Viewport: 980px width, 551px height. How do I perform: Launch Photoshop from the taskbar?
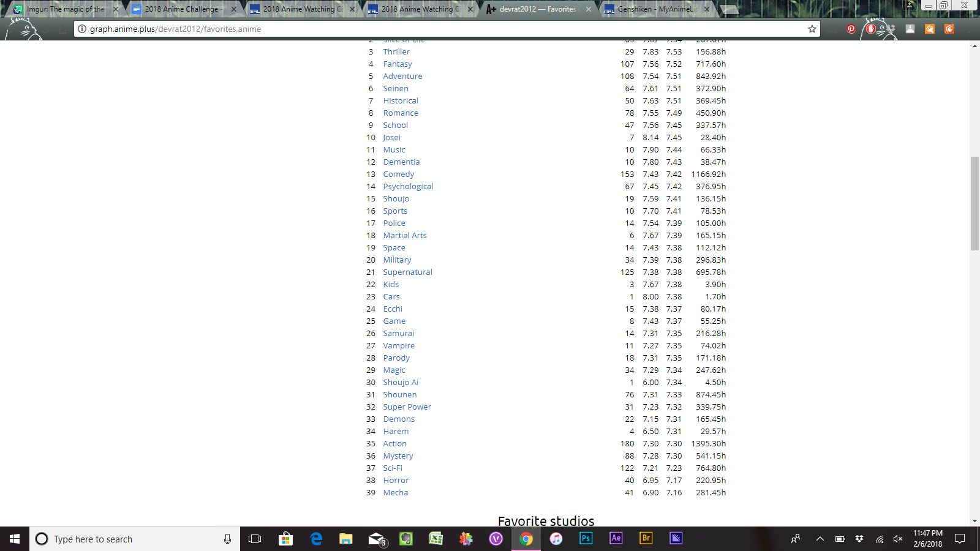[586, 538]
